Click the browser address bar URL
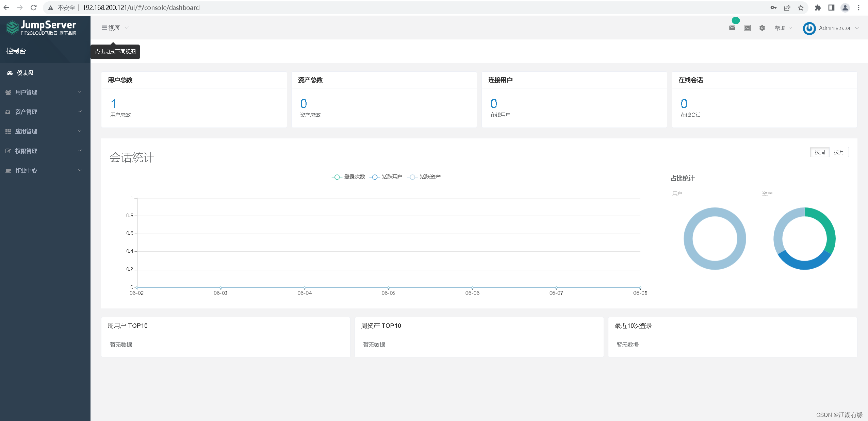Image resolution: width=868 pixels, height=421 pixels. tap(141, 7)
